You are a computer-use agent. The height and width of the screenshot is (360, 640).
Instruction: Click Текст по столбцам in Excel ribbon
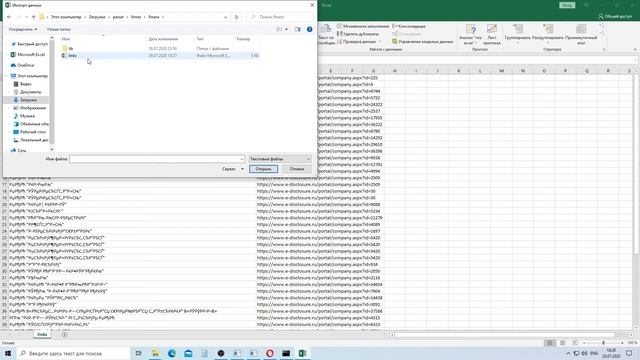(x=326, y=35)
